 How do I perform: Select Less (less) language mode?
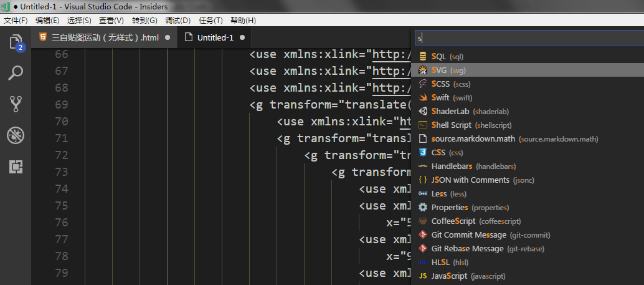(x=528, y=193)
